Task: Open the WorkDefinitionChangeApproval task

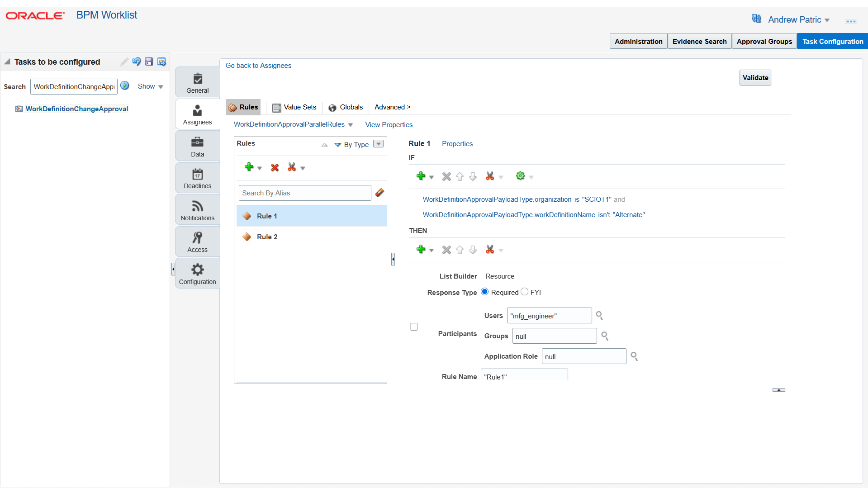Action: point(76,109)
